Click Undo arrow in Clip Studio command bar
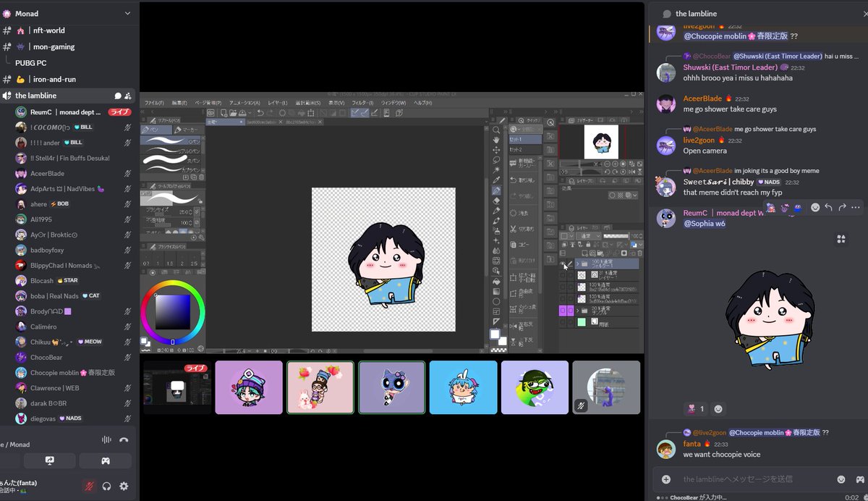The height and width of the screenshot is (501, 868). point(260,113)
